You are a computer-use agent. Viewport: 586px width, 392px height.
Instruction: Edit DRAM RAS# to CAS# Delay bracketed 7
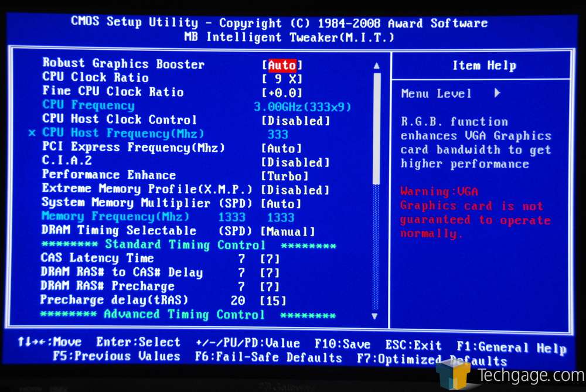270,273
